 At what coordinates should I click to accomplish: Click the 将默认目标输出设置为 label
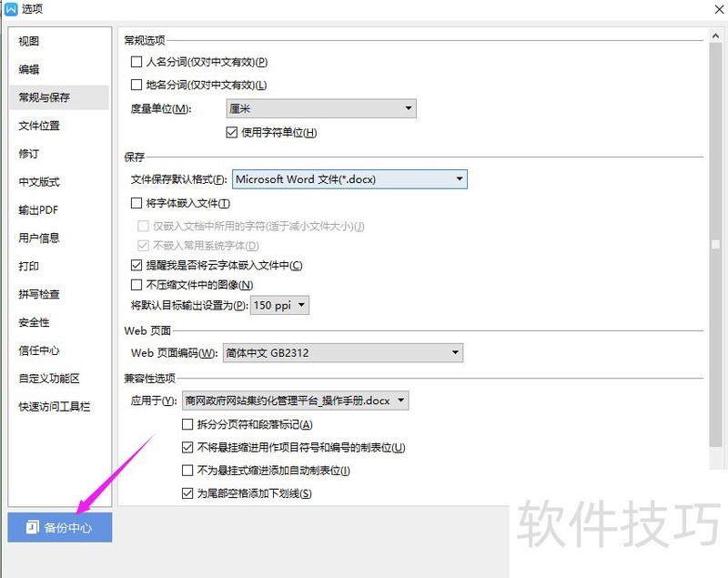click(189, 305)
